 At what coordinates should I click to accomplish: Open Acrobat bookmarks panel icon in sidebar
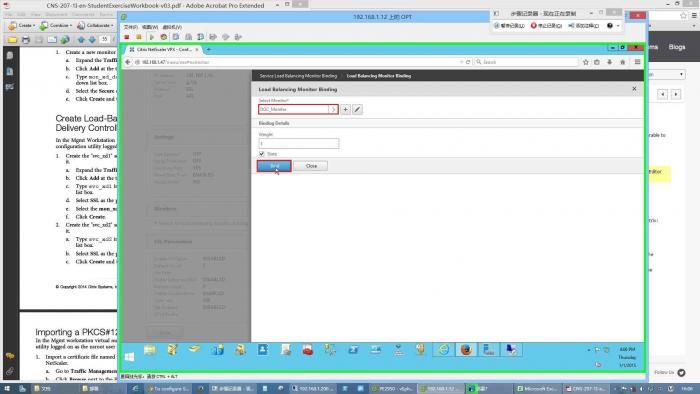click(10, 71)
